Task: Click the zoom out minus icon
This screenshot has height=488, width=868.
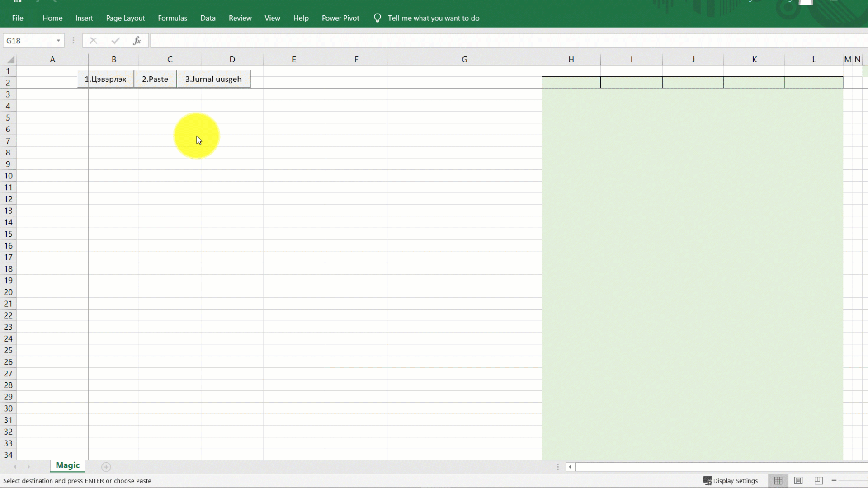Action: [834, 481]
